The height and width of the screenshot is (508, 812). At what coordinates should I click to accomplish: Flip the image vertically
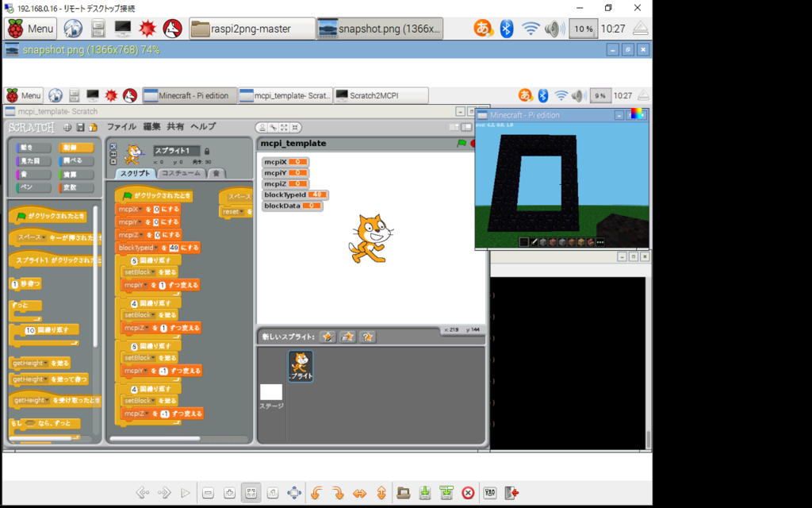coord(381,493)
